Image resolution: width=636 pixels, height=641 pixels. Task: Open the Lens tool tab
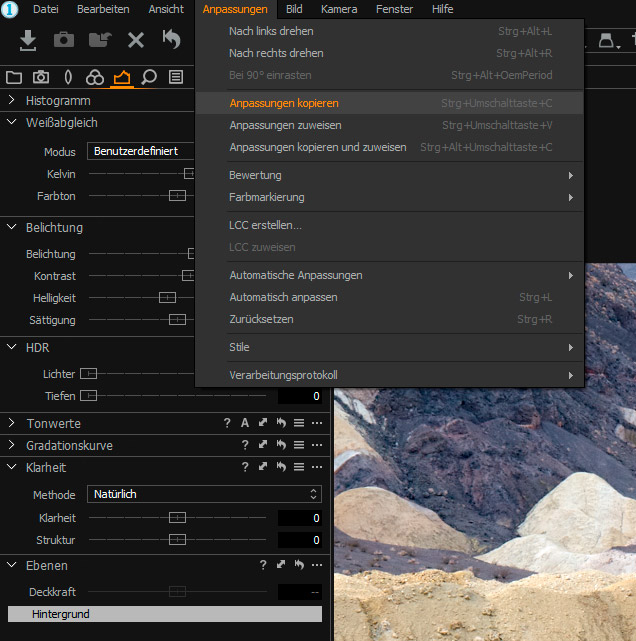68,77
